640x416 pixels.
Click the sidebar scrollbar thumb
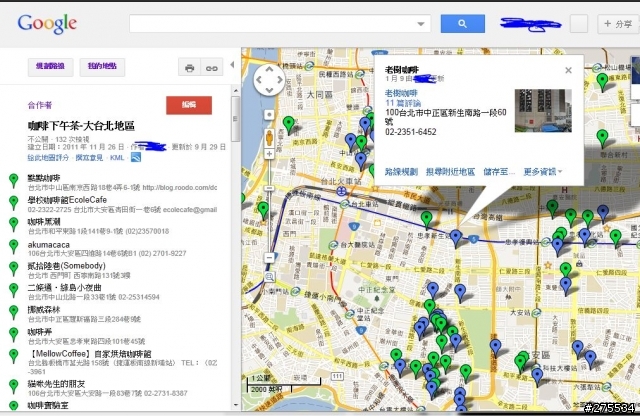pos(236,118)
